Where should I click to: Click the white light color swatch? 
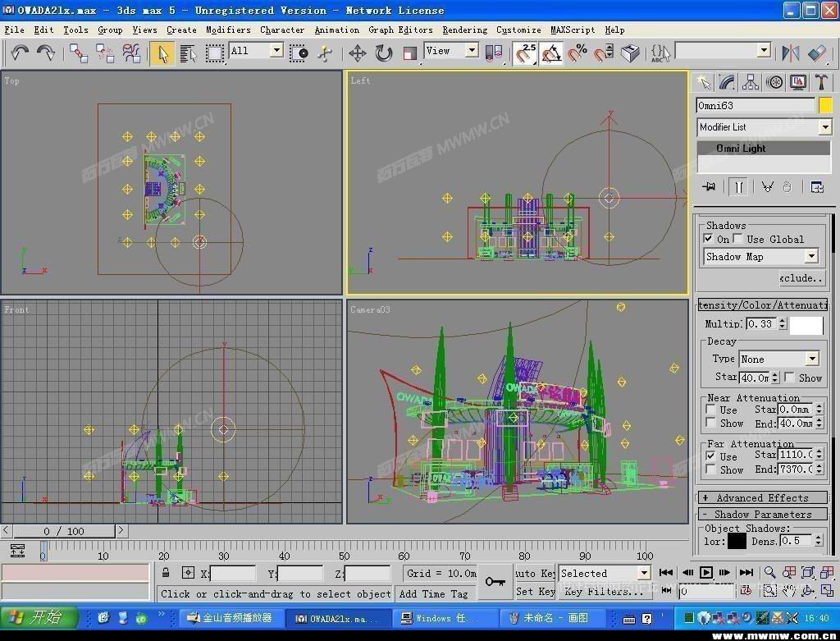point(807,325)
